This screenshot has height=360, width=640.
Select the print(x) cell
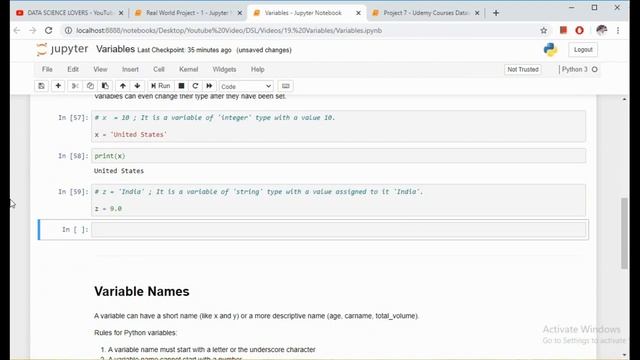click(339, 156)
